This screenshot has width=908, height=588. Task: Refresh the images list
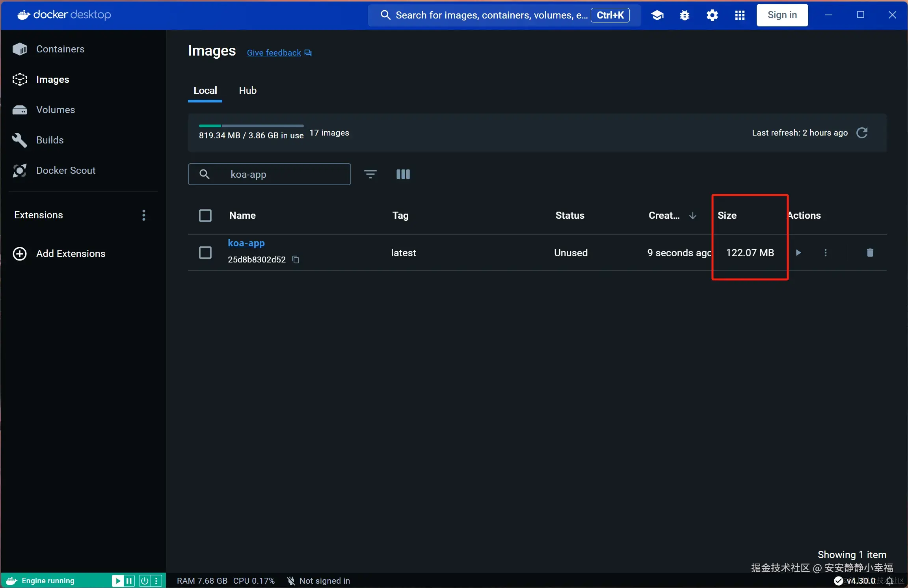[862, 133]
